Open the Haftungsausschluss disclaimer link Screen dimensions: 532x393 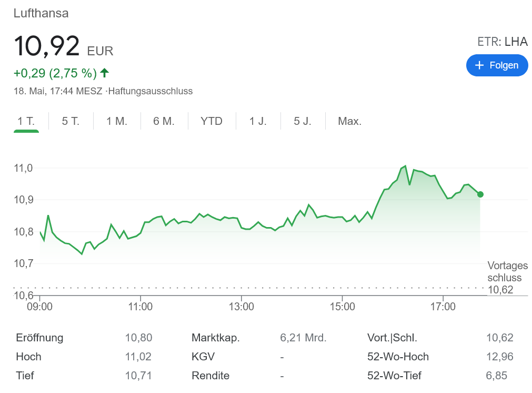click(x=150, y=91)
